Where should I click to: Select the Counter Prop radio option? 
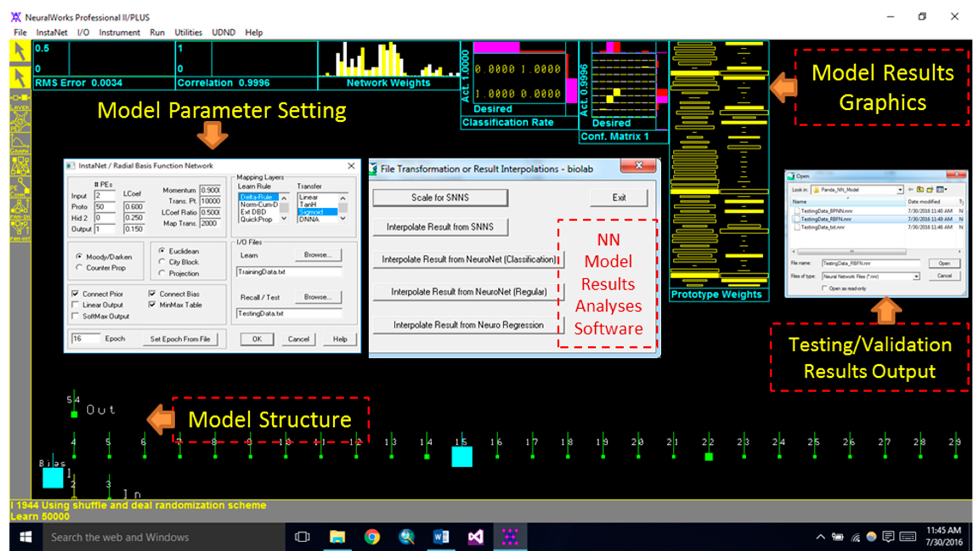coord(79,268)
